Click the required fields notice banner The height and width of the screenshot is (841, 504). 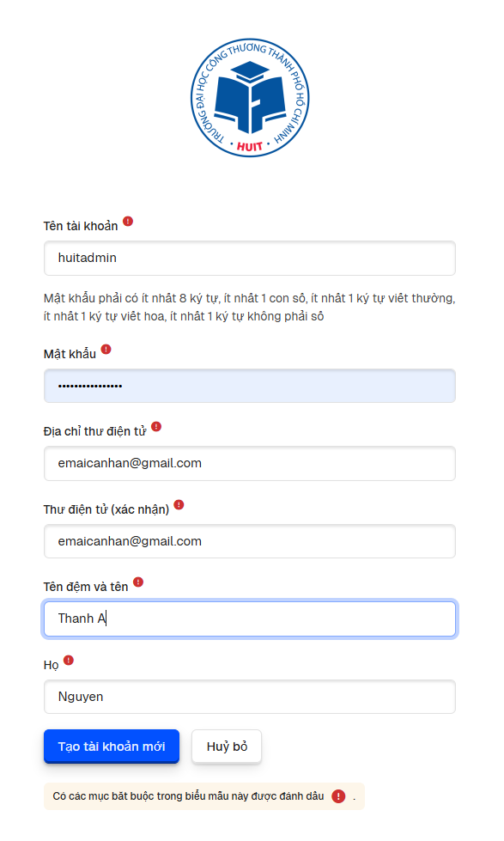click(x=204, y=796)
